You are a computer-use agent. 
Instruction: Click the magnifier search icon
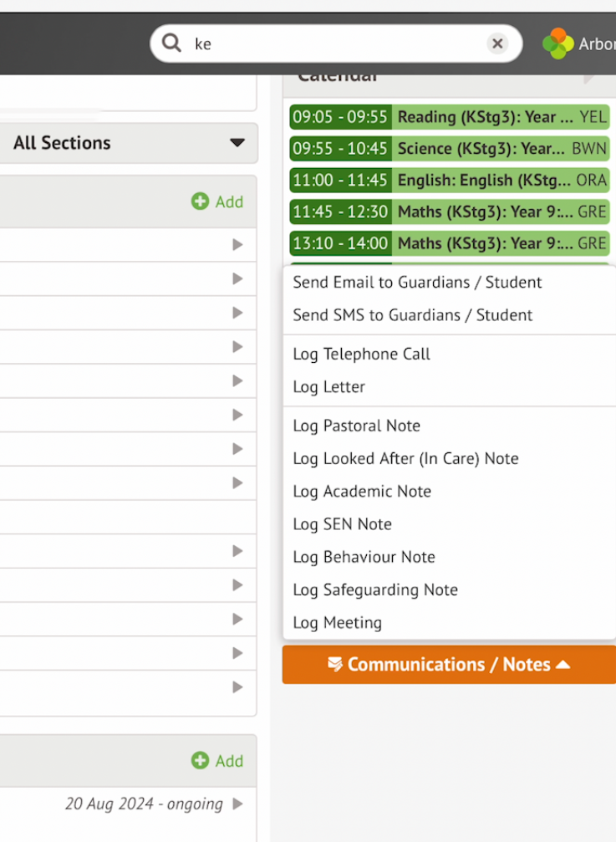click(x=171, y=43)
